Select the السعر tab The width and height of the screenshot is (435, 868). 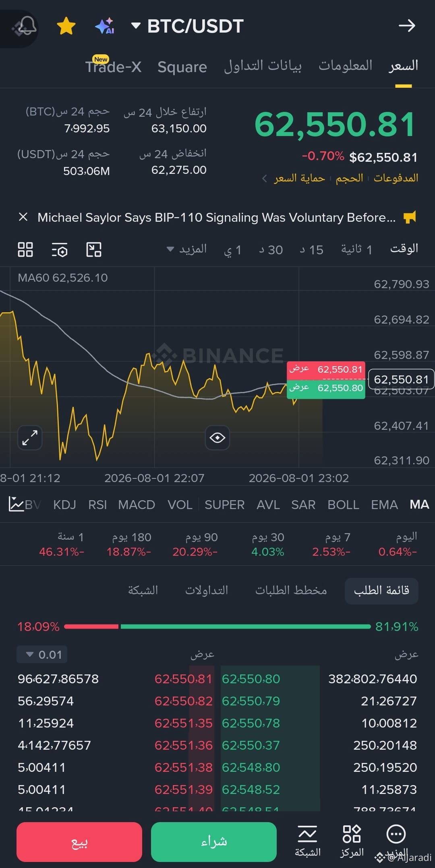tap(403, 66)
